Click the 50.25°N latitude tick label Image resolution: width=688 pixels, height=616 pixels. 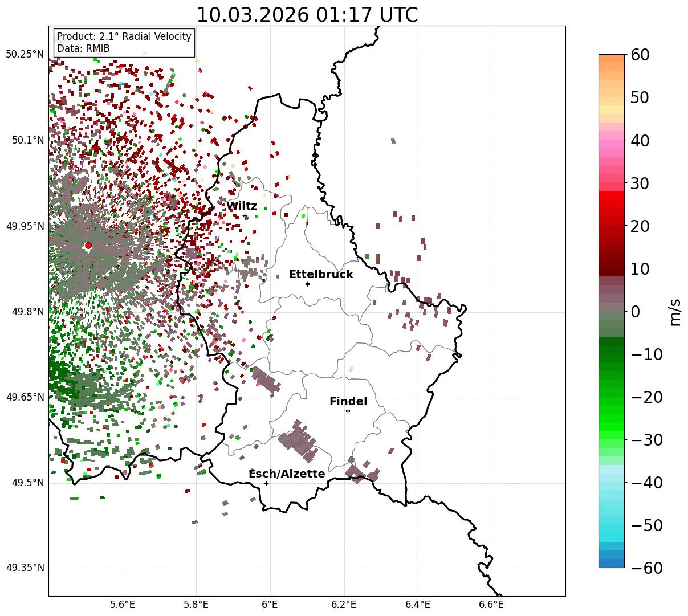pyautogui.click(x=25, y=55)
